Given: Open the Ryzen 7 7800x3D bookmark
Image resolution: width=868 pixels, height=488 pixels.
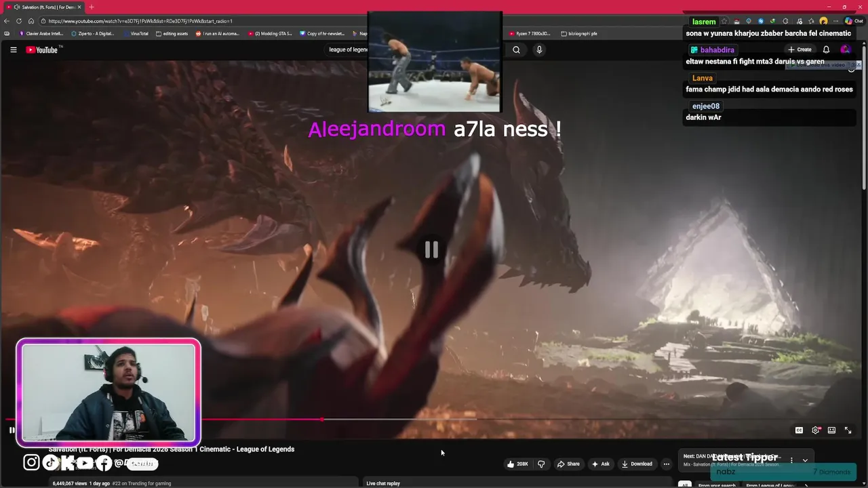Looking at the screenshot, I should pyautogui.click(x=530, y=33).
